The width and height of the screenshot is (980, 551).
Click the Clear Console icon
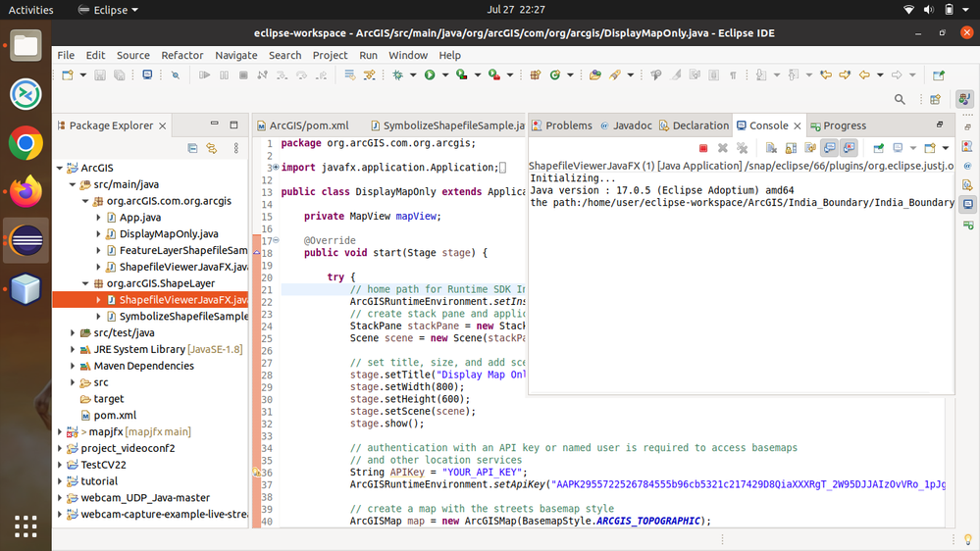(x=771, y=148)
